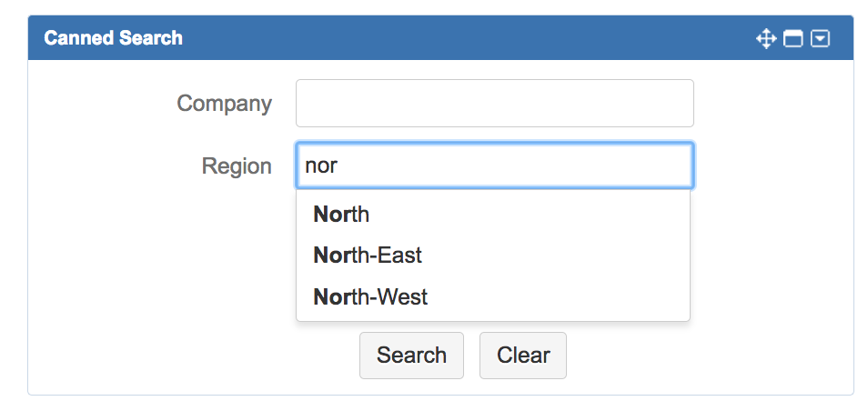Focus the Company text field

pos(494,104)
